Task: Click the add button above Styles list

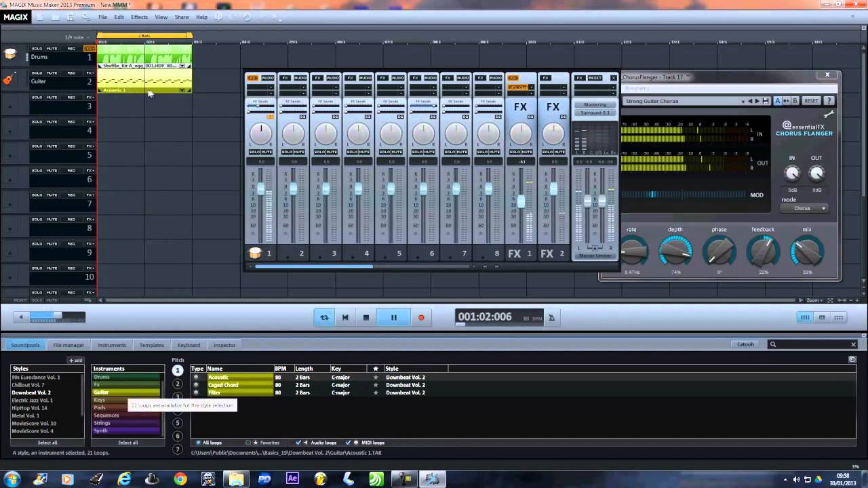Action: click(75, 360)
